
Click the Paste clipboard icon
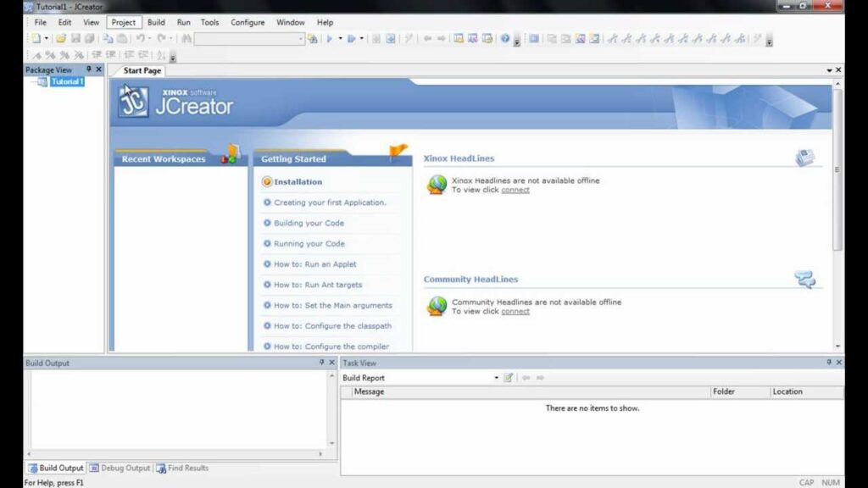click(x=122, y=39)
